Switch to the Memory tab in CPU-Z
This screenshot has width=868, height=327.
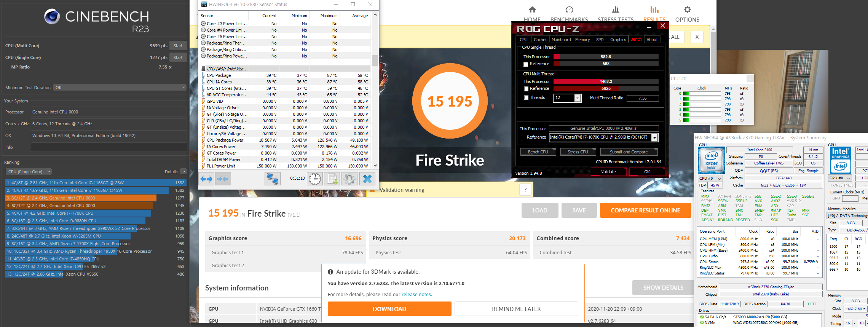582,40
